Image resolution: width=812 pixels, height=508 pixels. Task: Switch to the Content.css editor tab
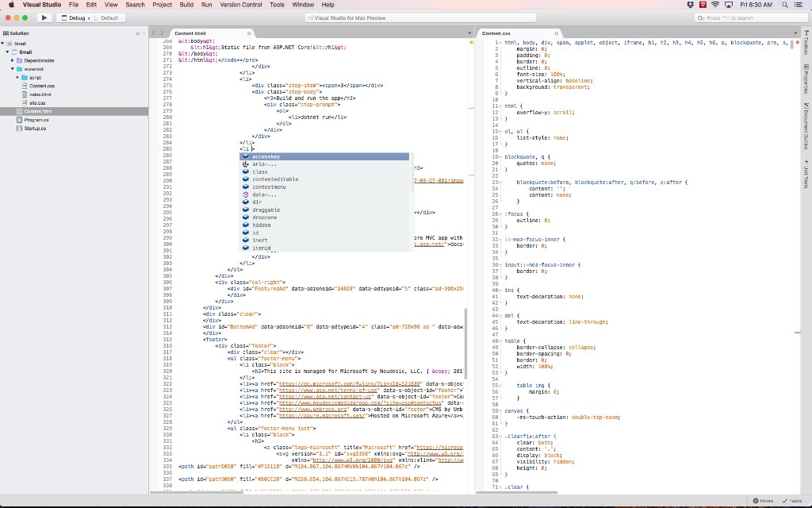coord(496,34)
